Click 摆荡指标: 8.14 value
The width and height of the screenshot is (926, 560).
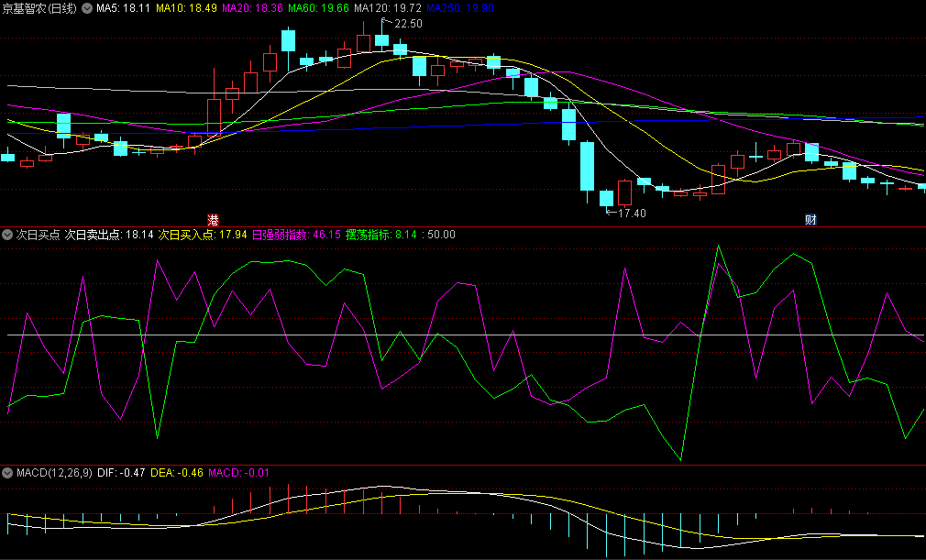pos(380,235)
